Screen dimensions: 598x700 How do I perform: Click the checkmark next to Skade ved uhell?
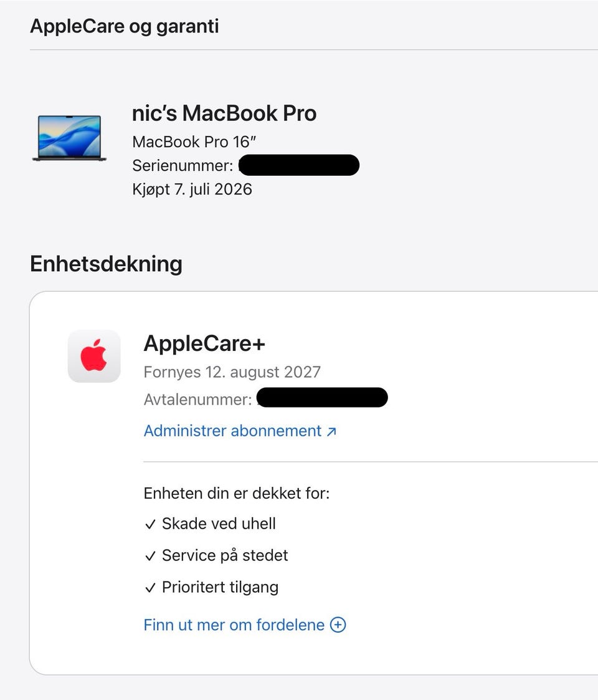pos(150,524)
